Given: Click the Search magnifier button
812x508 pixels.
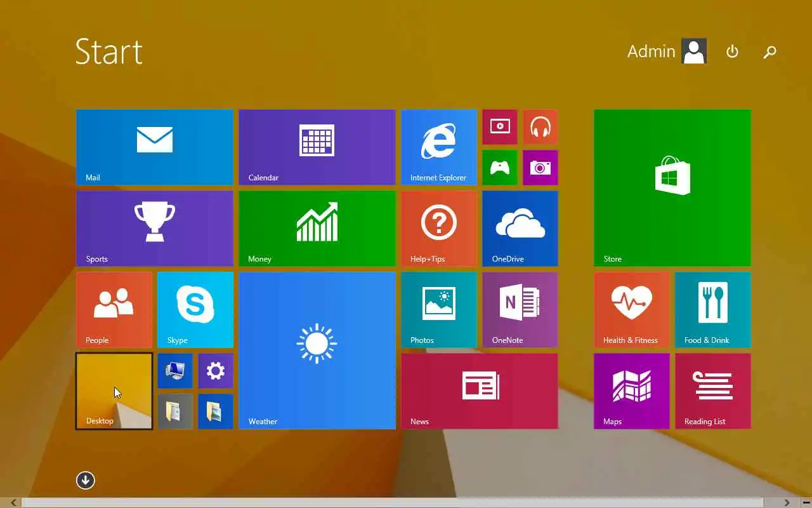Looking at the screenshot, I should [x=769, y=52].
